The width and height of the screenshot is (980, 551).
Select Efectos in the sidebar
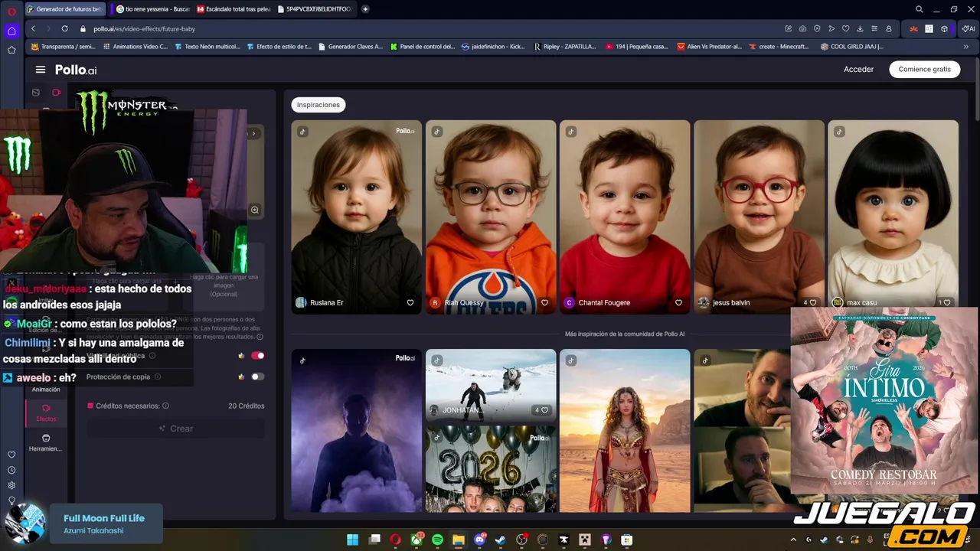[x=46, y=413]
